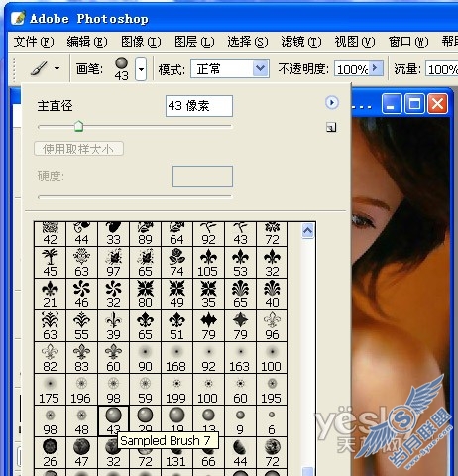
Task: Open the 滤镜(T) menu
Action: click(301, 42)
